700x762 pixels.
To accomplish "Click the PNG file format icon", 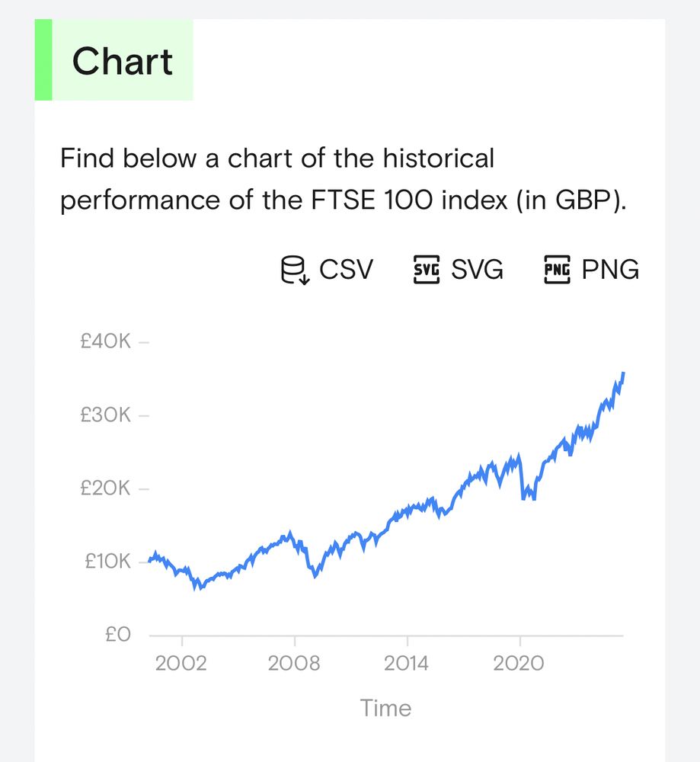I will (557, 270).
